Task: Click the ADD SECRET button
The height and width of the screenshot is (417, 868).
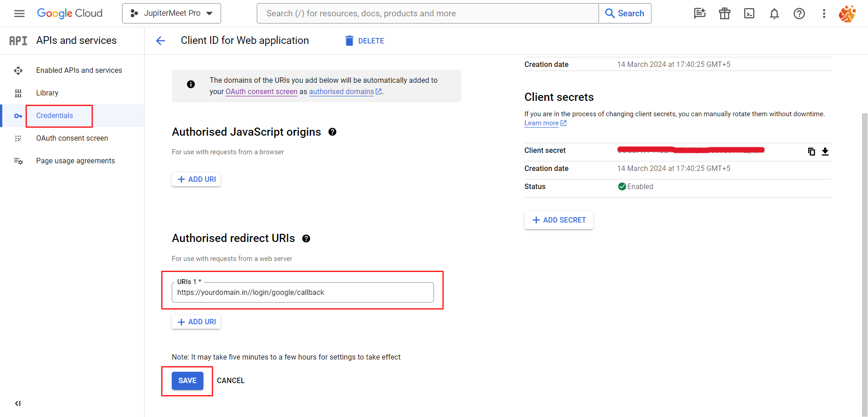Action: tap(559, 220)
